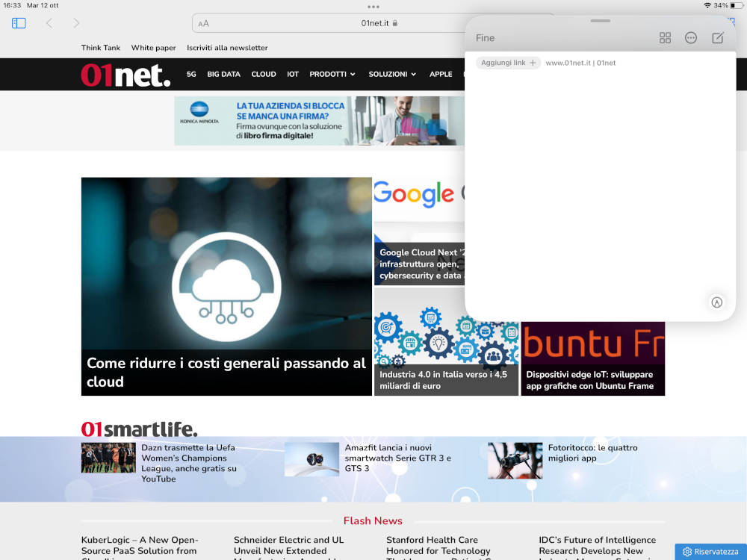Open the AA reader options
Viewport: 747px width, 560px height.
coord(203,23)
